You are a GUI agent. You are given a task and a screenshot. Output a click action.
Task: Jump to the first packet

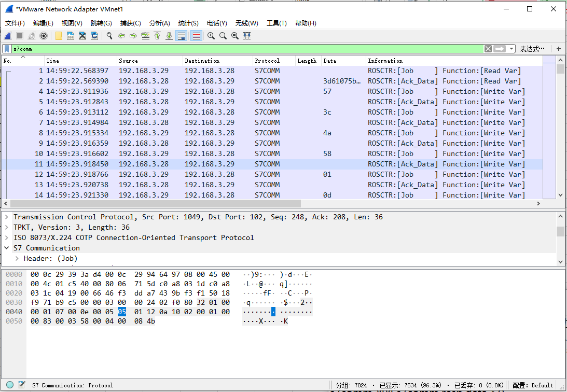point(157,36)
